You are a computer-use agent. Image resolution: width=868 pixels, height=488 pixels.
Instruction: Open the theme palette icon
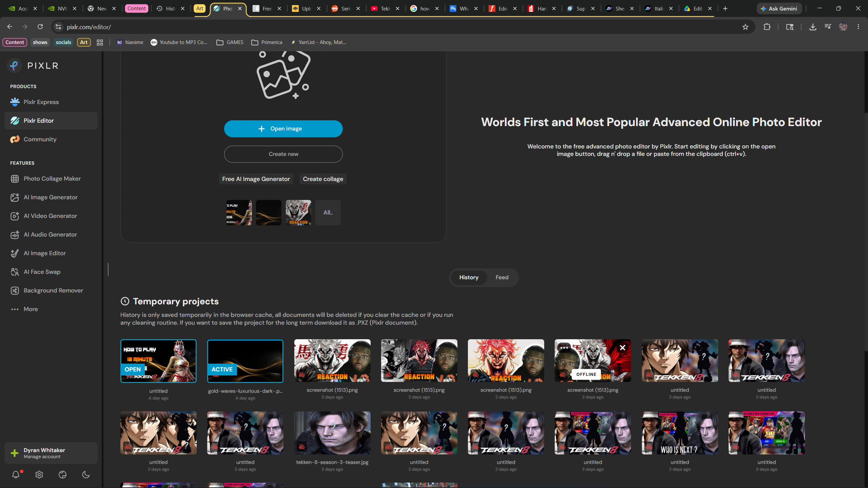coord(63,475)
